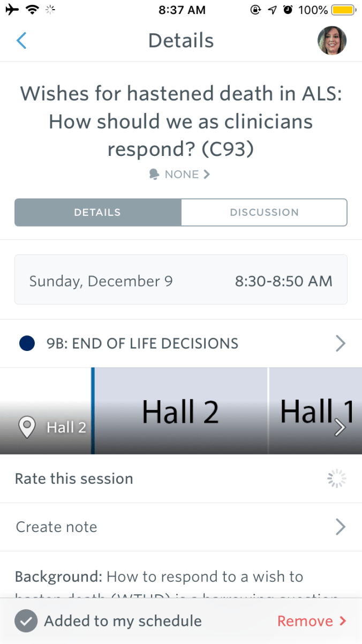This screenshot has width=362, height=644.
Task: Select the Details tab
Action: [98, 212]
